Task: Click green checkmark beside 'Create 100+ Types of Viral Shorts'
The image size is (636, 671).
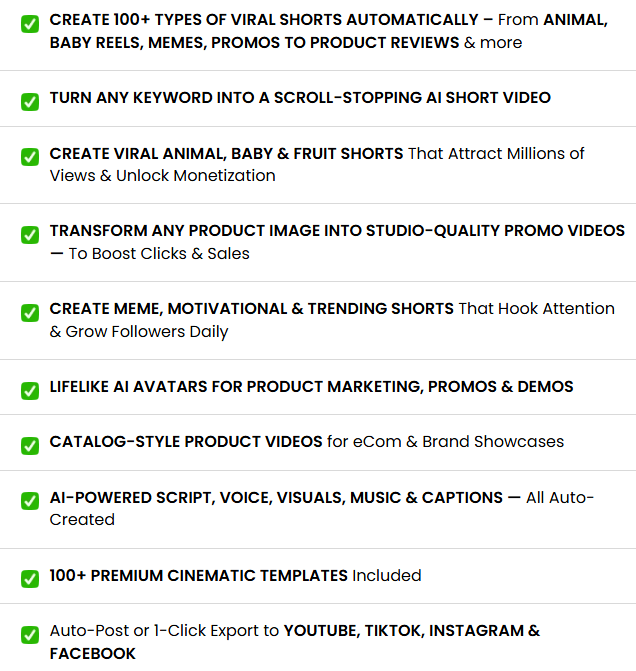Action: (x=30, y=24)
